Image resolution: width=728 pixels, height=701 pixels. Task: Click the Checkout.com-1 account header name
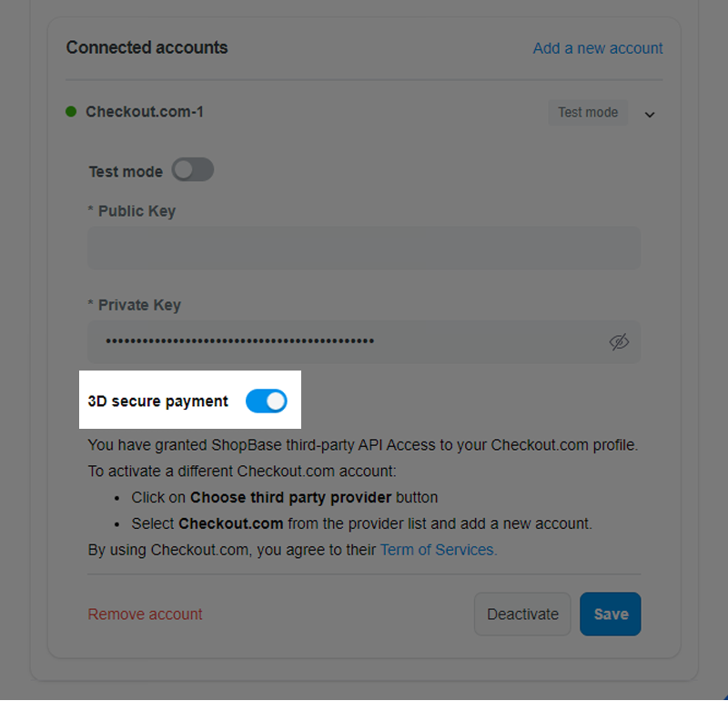145,111
